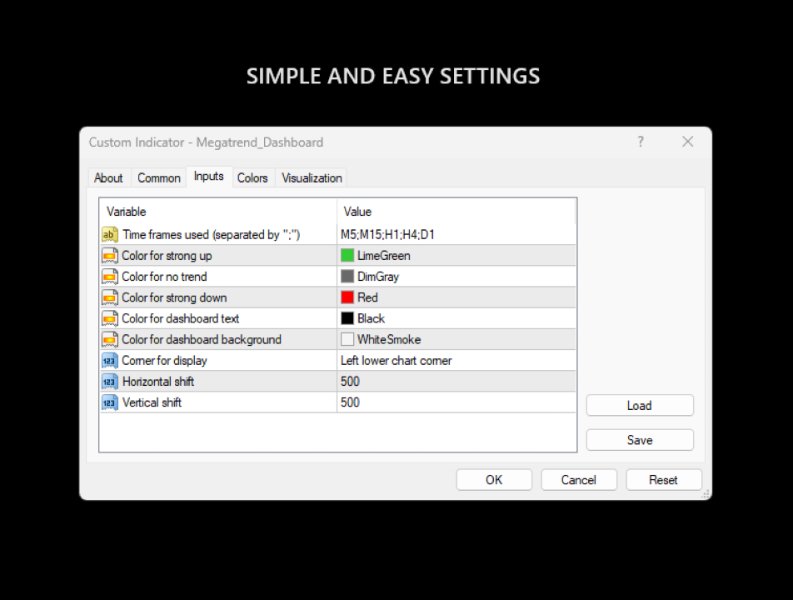Click the icon beside Color for dashboard text
793x600 pixels.
tap(109, 319)
